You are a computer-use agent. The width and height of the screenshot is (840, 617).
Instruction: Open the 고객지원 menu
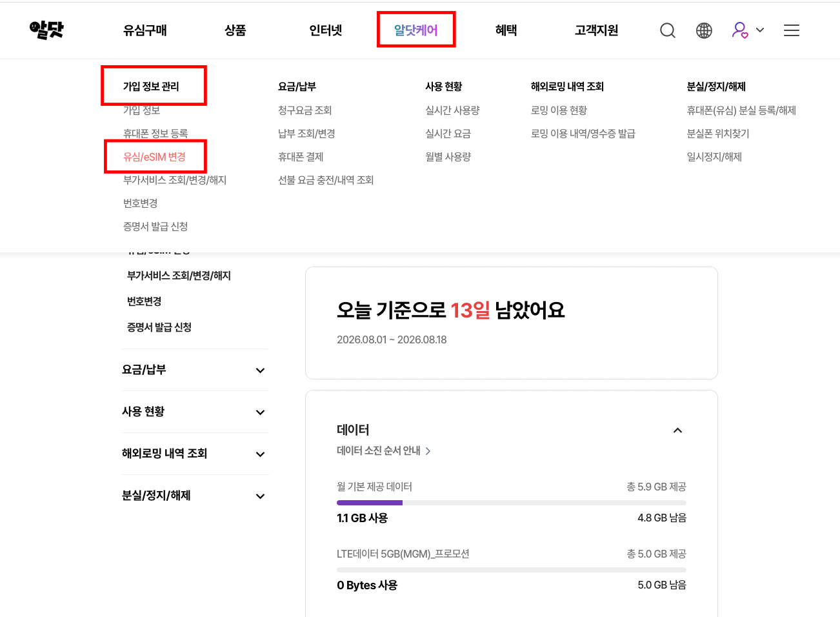pos(597,30)
